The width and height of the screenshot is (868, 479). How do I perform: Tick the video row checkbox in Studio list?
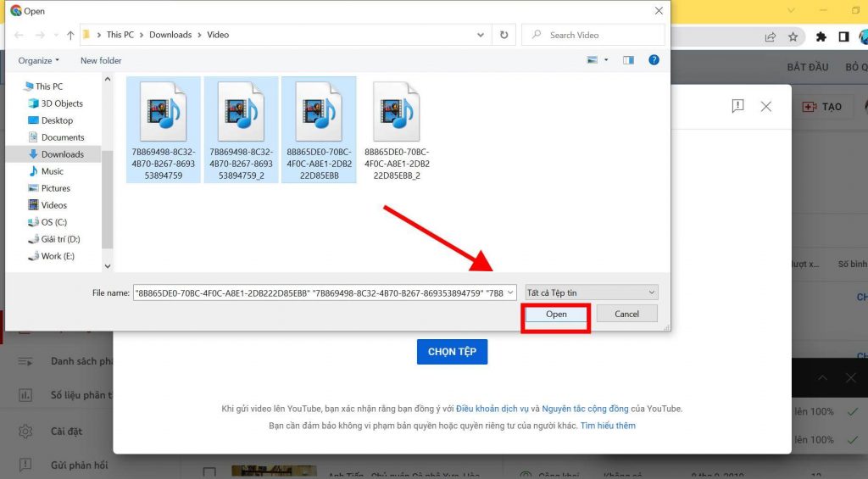[209, 472]
